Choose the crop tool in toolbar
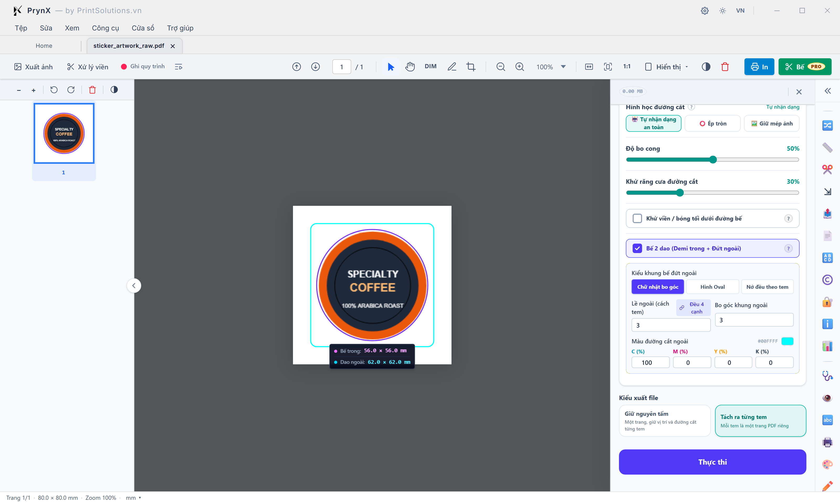The width and height of the screenshot is (840, 504). coord(471,67)
